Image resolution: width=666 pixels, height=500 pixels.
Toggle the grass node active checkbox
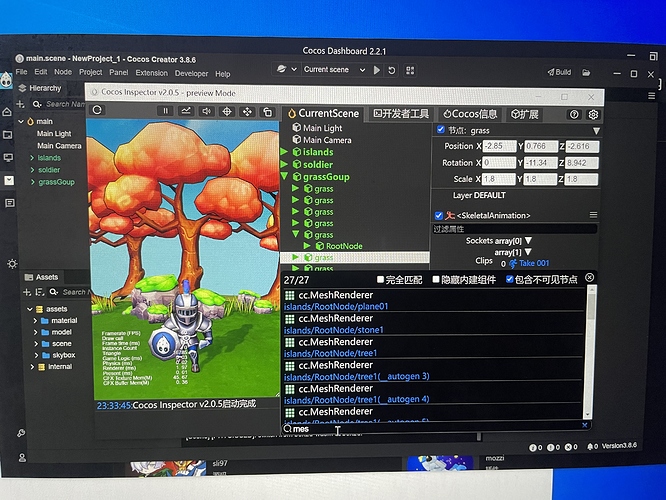click(x=441, y=129)
